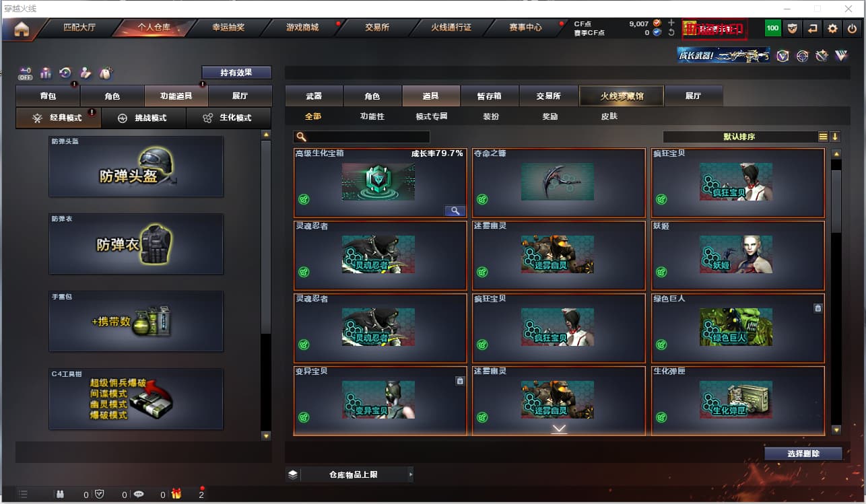Click the 持有效果 button

point(236,72)
